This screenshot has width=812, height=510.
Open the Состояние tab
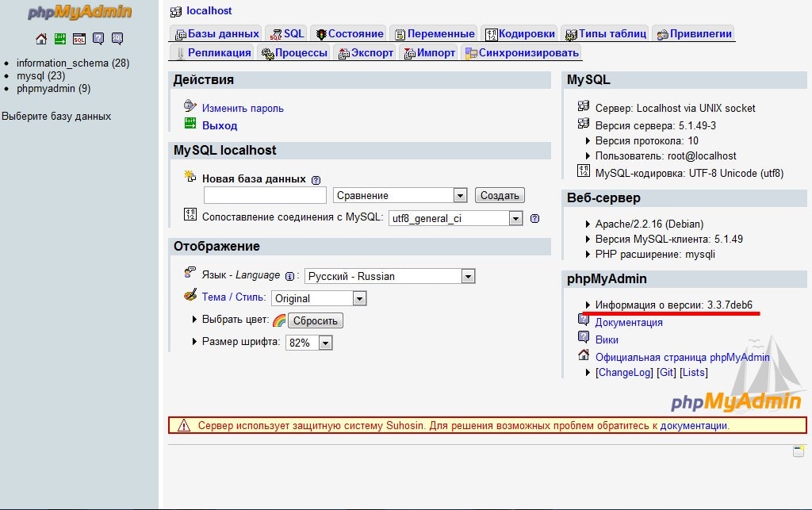point(349,33)
